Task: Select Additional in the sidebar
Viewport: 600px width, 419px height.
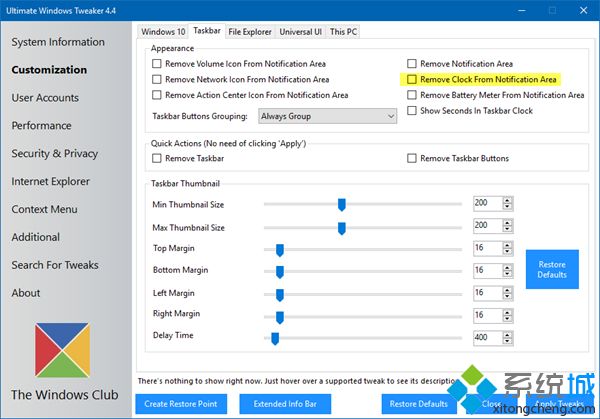Action: point(35,237)
